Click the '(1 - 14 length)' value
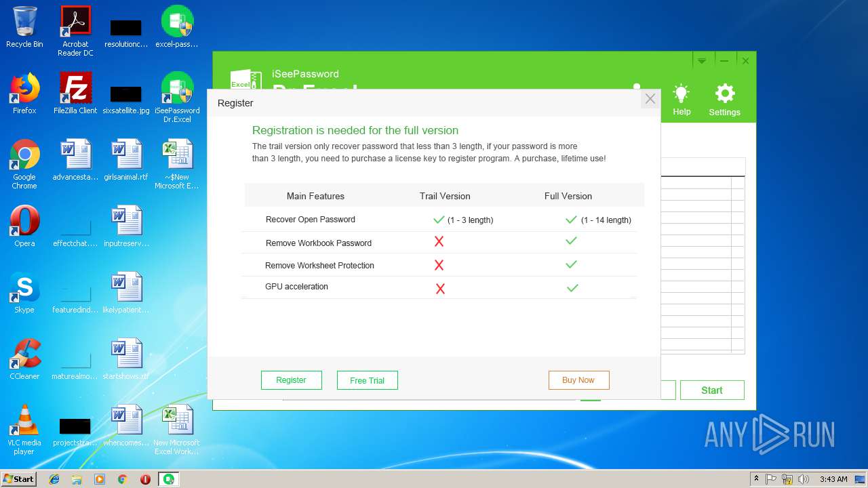The height and width of the screenshot is (488, 868). (x=606, y=220)
